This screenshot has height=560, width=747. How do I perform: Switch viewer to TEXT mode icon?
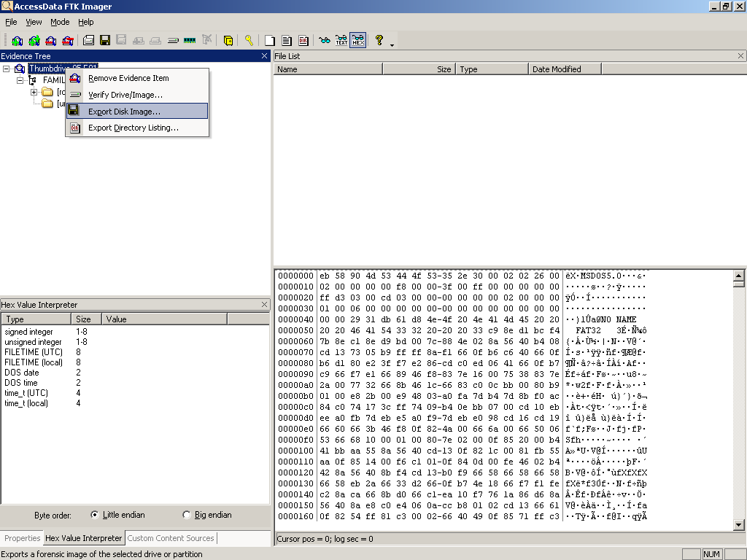coord(341,41)
